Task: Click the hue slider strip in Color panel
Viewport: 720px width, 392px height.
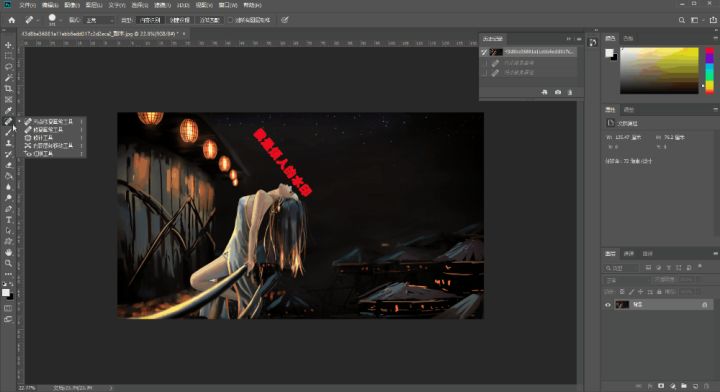Action: pyautogui.click(x=709, y=70)
